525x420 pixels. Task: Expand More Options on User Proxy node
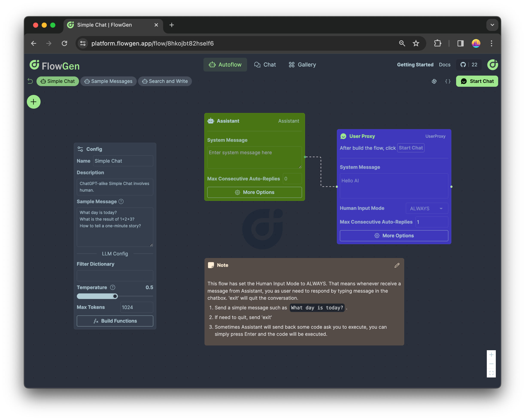click(x=394, y=236)
